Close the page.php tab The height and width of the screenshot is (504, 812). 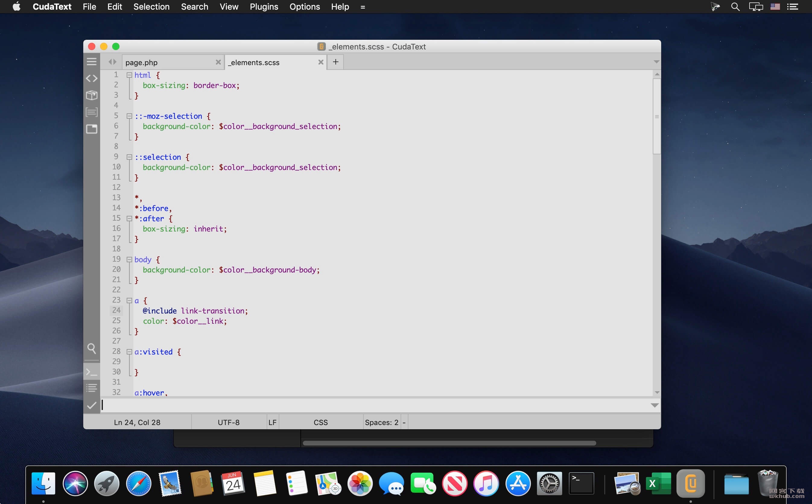coord(218,62)
